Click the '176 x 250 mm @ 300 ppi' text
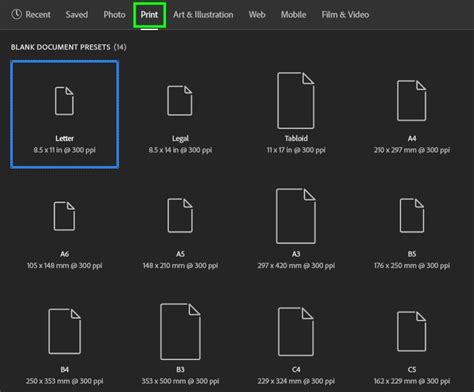The height and width of the screenshot is (392, 474). [x=412, y=266]
